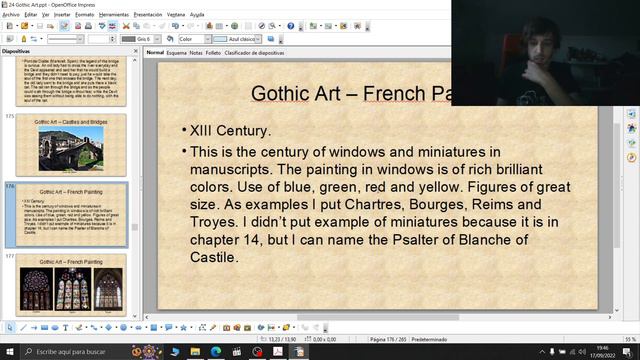Select the Rectangle tool
This screenshot has height=360, width=640.
click(44, 327)
